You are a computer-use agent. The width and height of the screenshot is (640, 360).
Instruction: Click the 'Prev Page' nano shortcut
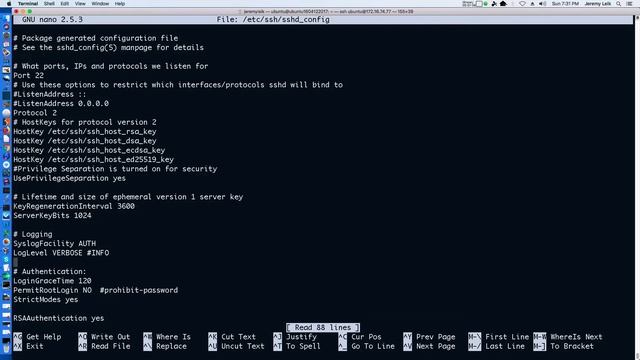(x=429, y=337)
